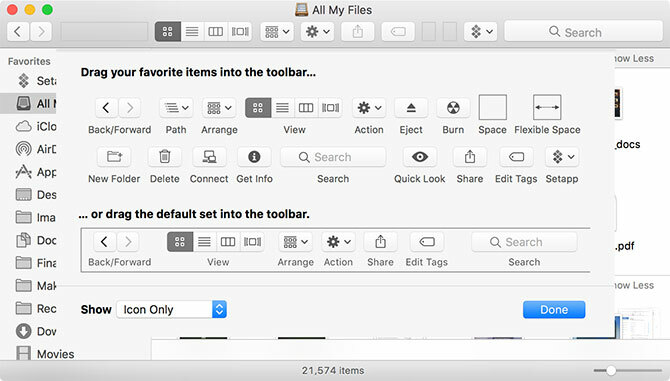The width and height of the screenshot is (670, 381).
Task: Click the Share icon in the default set
Action: [x=380, y=242]
